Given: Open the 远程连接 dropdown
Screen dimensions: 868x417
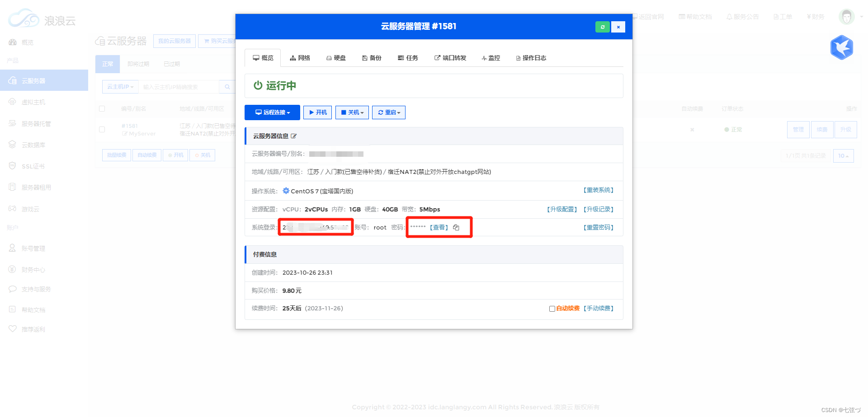Looking at the screenshot, I should 272,112.
